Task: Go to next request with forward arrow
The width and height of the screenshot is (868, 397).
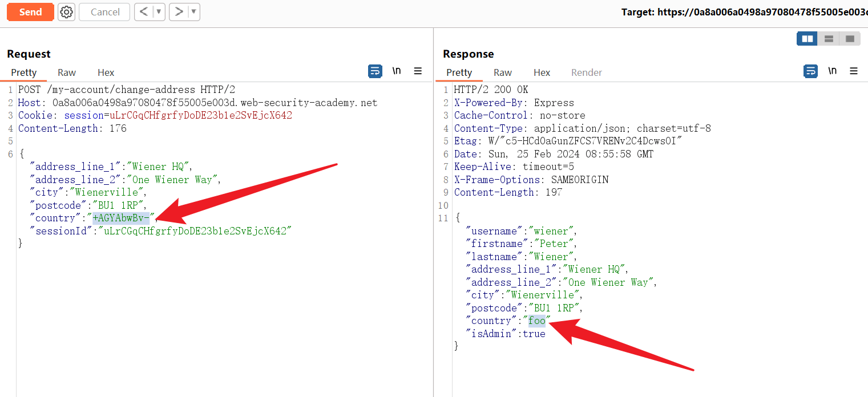Action: [x=179, y=12]
